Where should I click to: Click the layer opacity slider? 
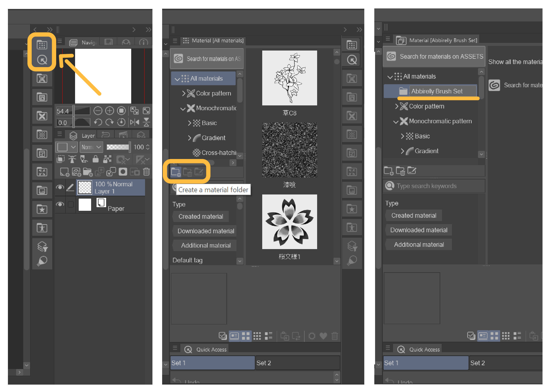pos(118,147)
